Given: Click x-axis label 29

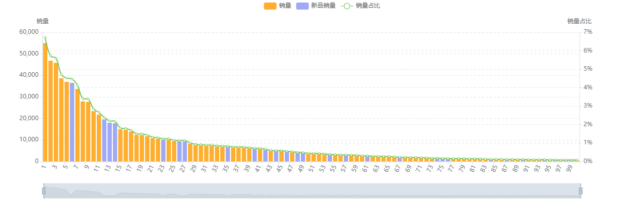Looking at the screenshot, I should pos(194,169).
